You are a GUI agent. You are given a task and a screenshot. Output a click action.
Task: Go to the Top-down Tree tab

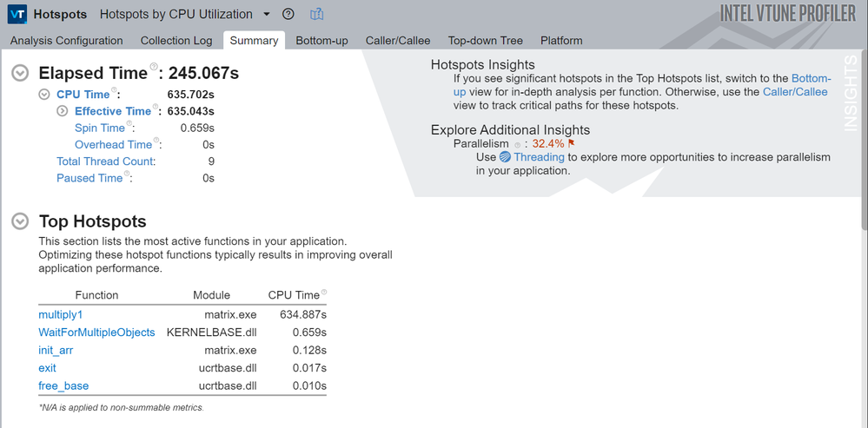[486, 40]
